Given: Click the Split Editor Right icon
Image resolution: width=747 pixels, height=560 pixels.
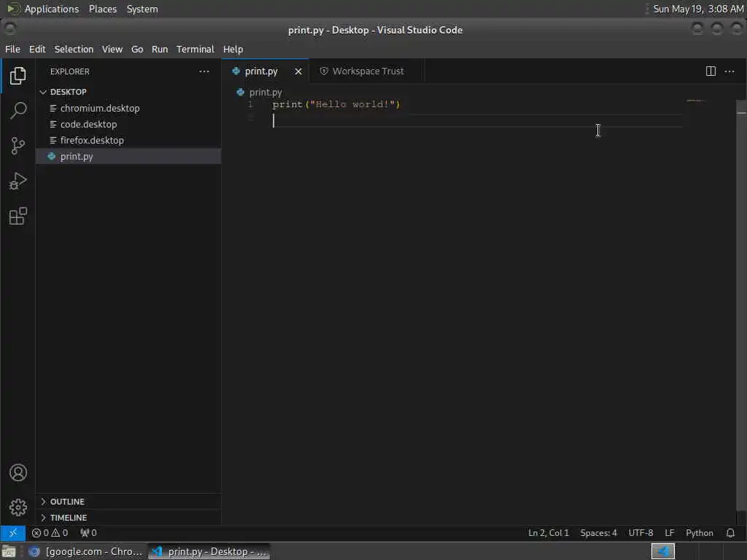Looking at the screenshot, I should (711, 71).
